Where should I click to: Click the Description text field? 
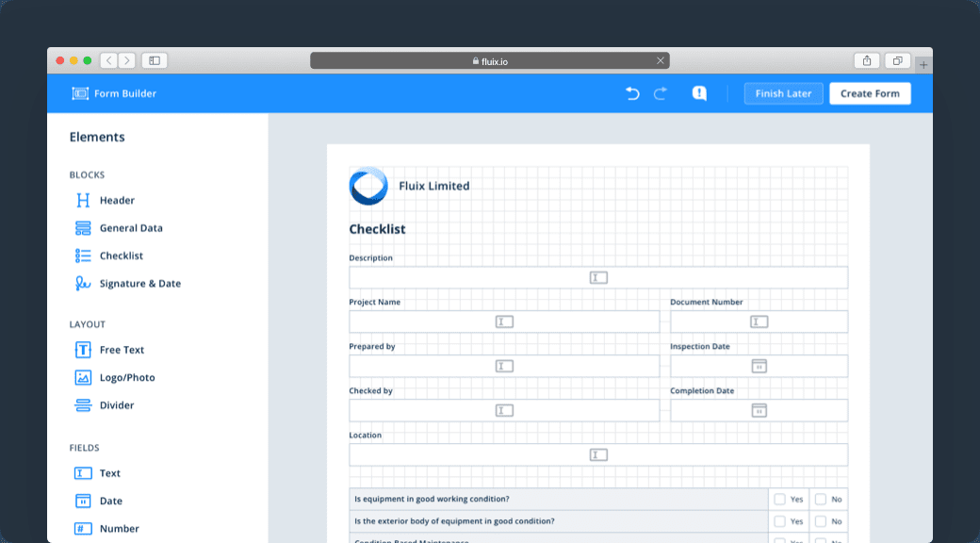(x=598, y=278)
